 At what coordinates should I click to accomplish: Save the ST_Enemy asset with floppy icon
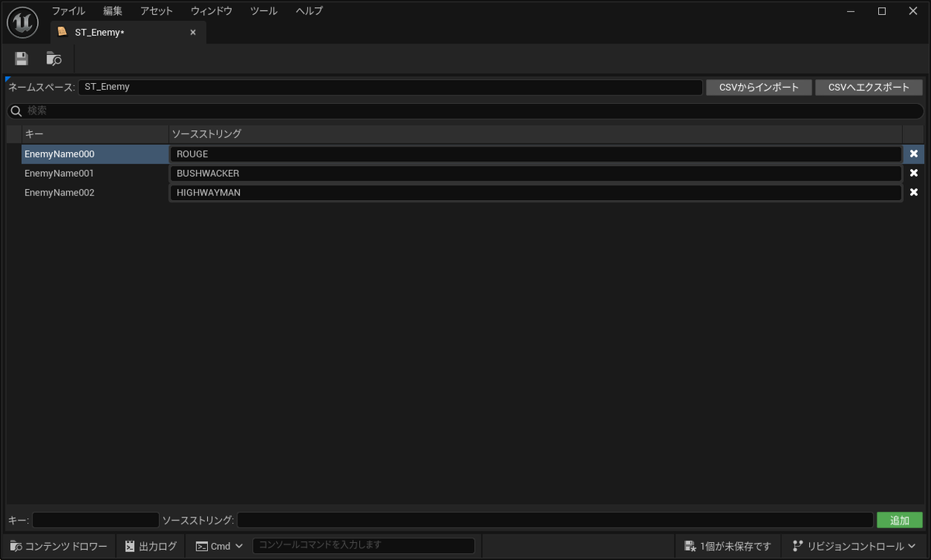point(22,58)
